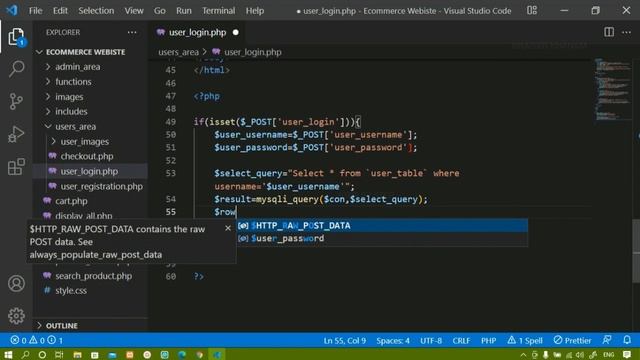
Task: Open the Manage gear icon
Action: pos(16,316)
